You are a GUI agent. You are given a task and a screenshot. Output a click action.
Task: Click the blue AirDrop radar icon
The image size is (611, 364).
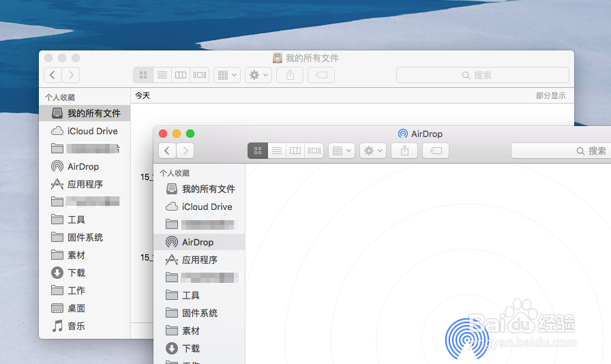coord(467,339)
